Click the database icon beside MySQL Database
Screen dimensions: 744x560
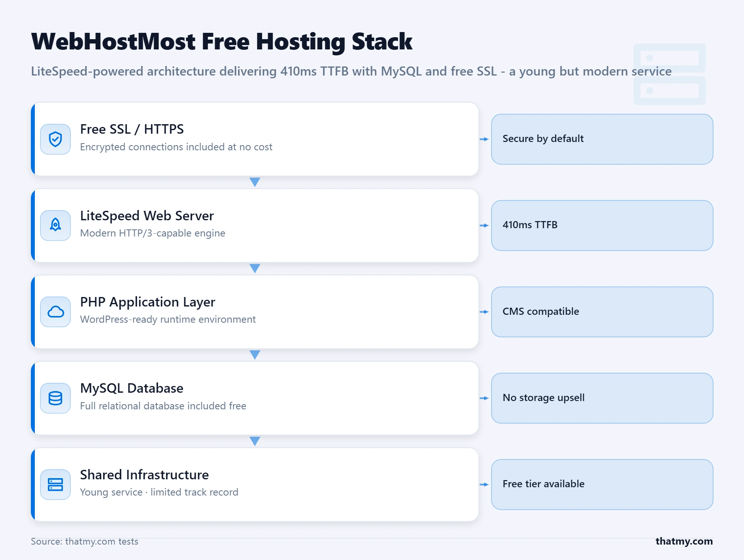55,398
